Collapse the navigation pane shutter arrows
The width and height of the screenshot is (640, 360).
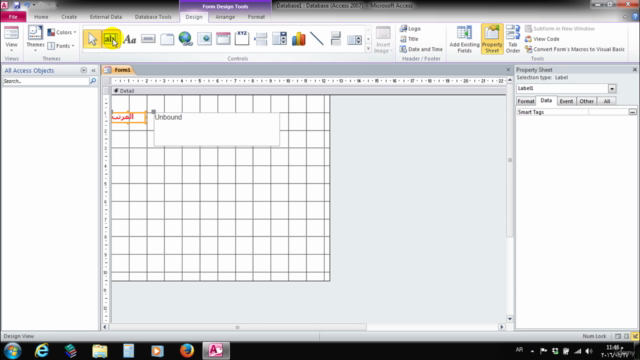pyautogui.click(x=93, y=71)
